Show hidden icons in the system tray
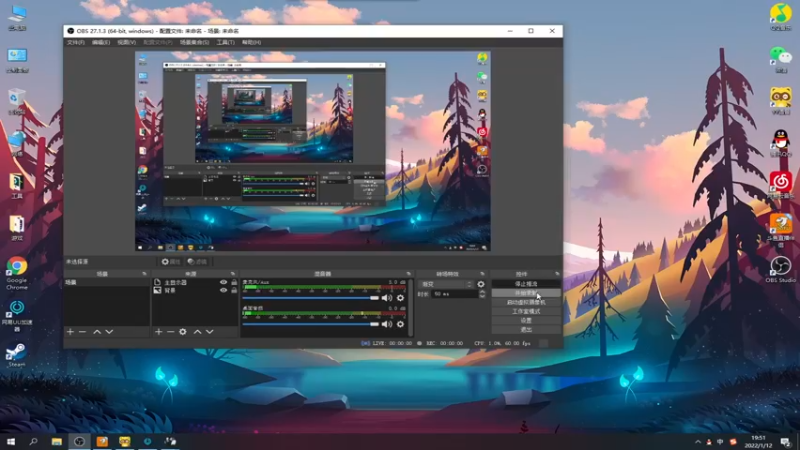This screenshot has width=800, height=450. coord(697,442)
